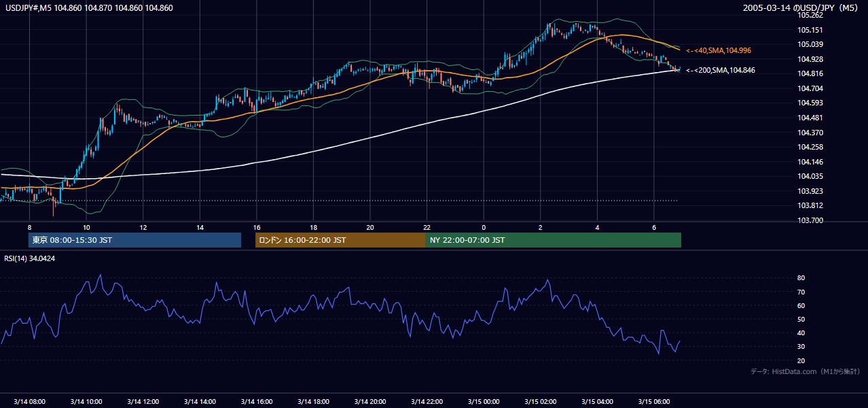
Task: Click price axis value 103.700
Action: (x=810, y=220)
